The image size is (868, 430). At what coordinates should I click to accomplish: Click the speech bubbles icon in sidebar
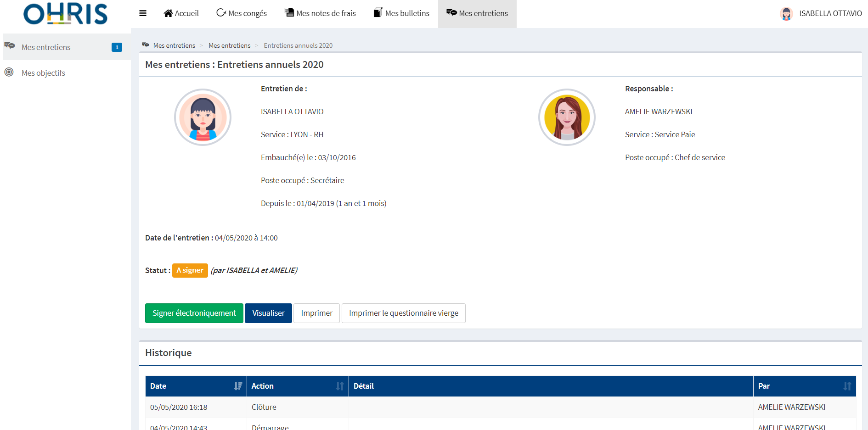(10, 46)
